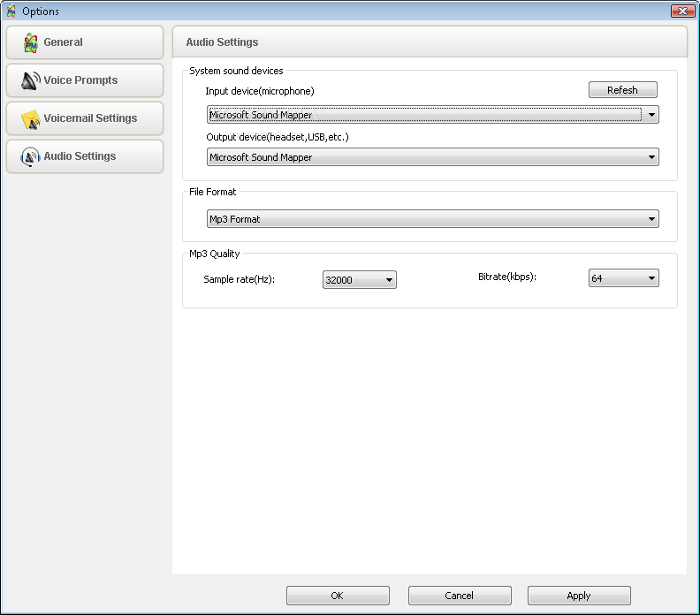Click the 'Sample rate(Hz):' label

click(x=240, y=279)
